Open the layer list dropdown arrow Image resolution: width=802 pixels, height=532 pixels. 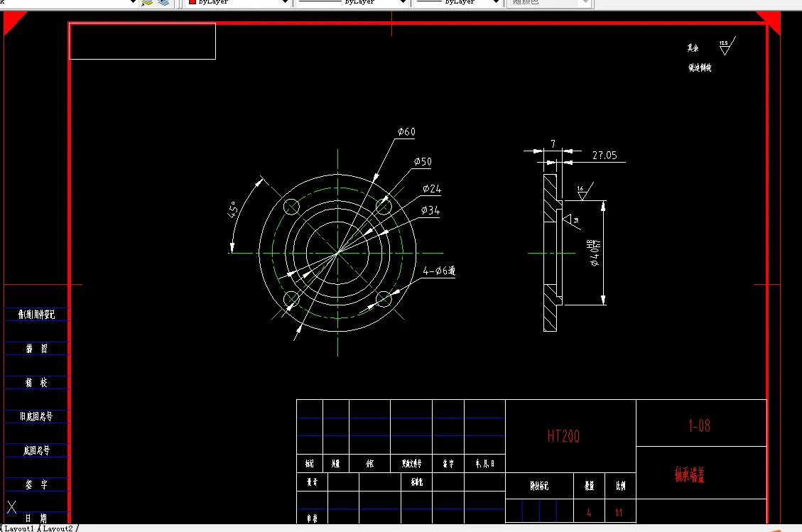pyautogui.click(x=133, y=2)
